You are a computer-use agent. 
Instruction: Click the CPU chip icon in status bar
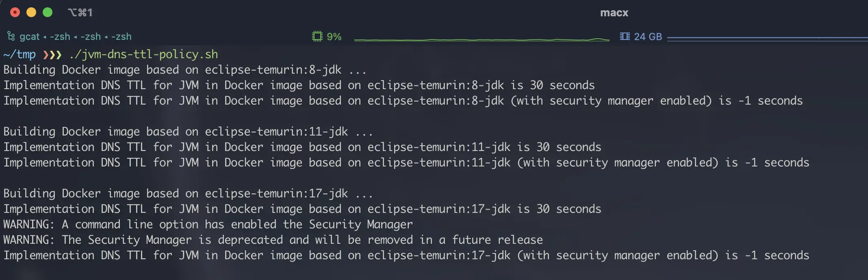pos(317,37)
